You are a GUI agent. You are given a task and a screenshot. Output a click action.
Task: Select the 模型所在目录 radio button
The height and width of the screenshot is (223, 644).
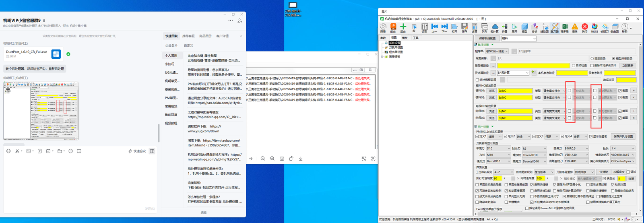coord(613,58)
